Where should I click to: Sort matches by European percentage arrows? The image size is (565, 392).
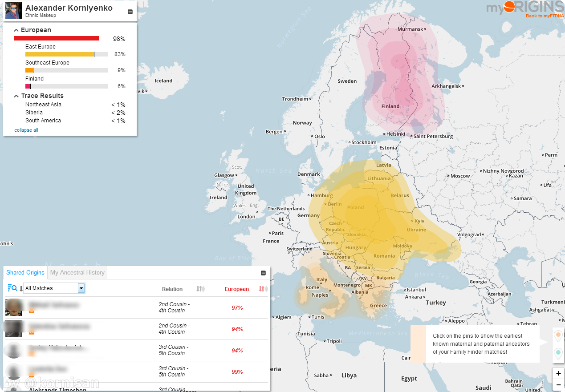(263, 289)
